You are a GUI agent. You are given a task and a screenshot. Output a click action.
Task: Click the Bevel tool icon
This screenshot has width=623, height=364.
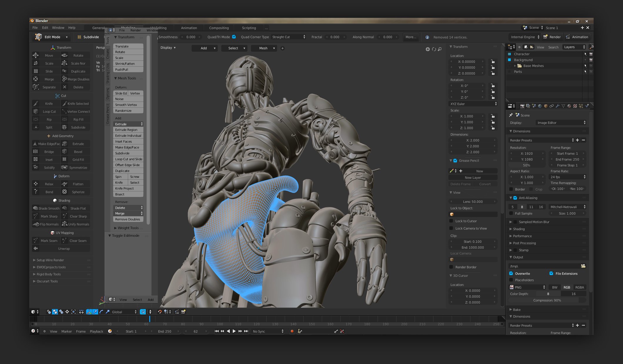tap(64, 151)
